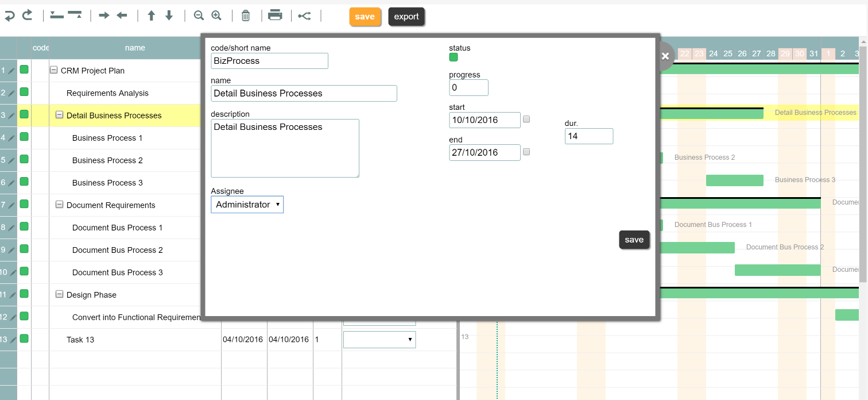Screen dimensions: 868x400
Task: Click weekend day 29 in the Gantt header
Action: 785,53
